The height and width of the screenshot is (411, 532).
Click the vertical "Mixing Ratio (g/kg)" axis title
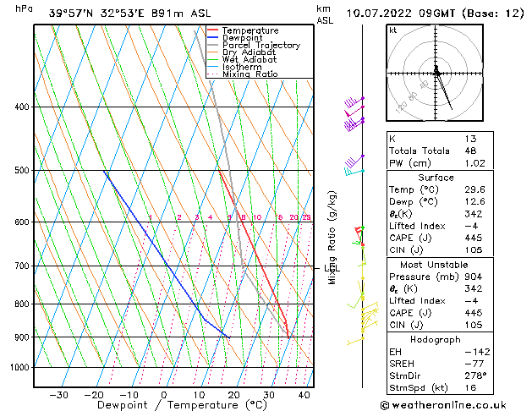(x=332, y=238)
